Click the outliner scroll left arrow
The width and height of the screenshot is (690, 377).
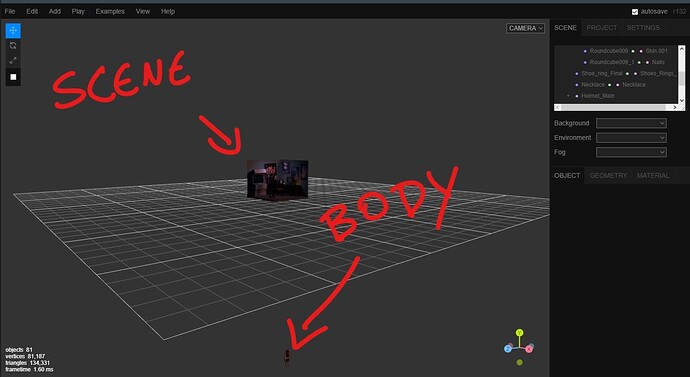[558, 107]
